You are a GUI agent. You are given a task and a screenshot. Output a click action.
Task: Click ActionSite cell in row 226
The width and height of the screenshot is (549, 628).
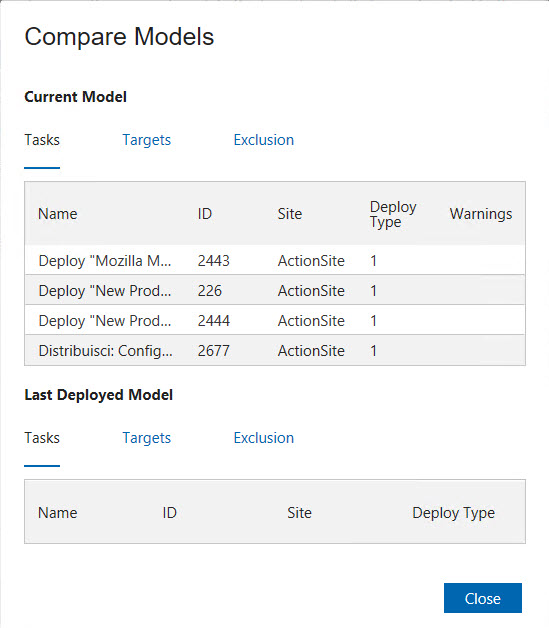(x=311, y=291)
